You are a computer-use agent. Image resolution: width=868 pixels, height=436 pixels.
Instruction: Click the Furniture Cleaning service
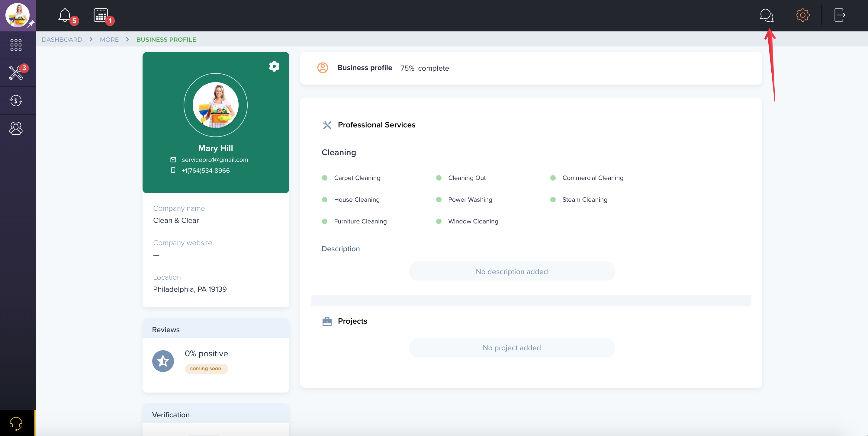pos(360,221)
